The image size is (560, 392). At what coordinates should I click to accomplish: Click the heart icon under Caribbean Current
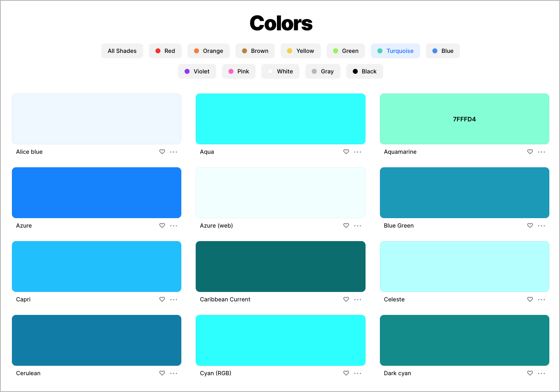tap(346, 299)
